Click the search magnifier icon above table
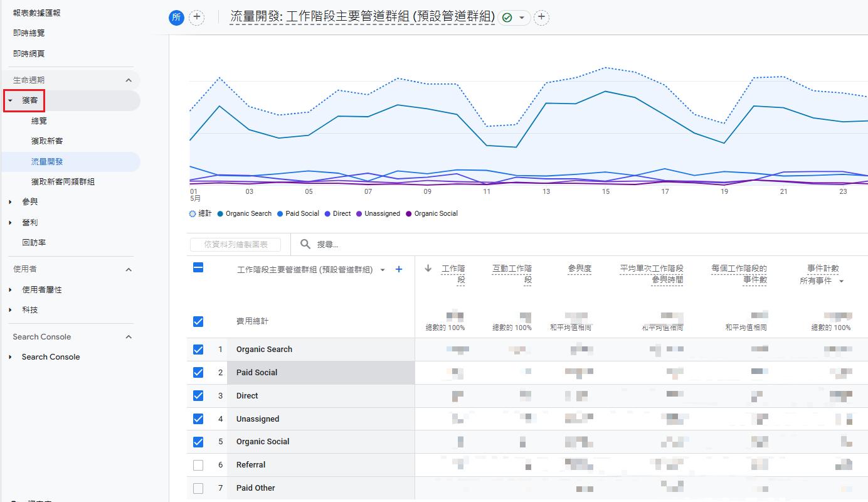 tap(305, 244)
